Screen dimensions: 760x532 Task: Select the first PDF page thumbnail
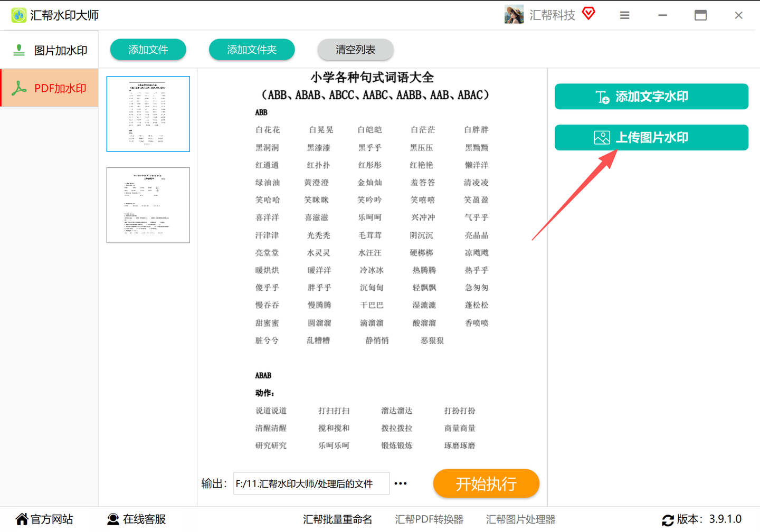pyautogui.click(x=148, y=113)
